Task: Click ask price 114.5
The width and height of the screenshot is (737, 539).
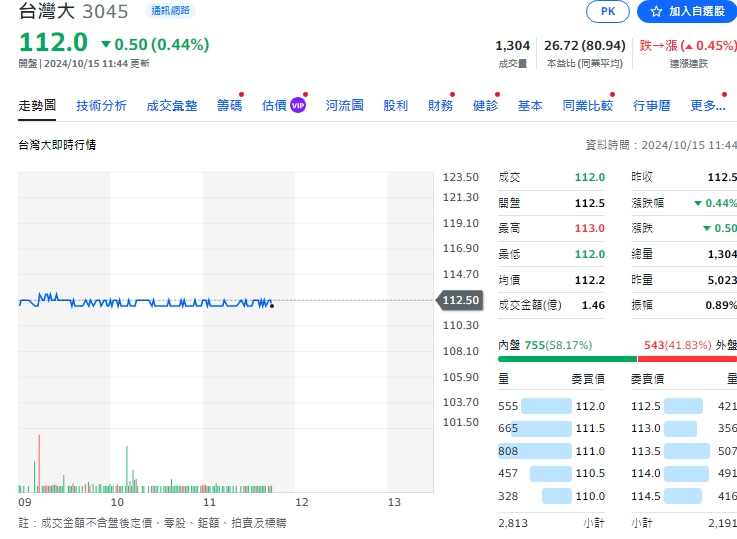Action: tap(646, 496)
